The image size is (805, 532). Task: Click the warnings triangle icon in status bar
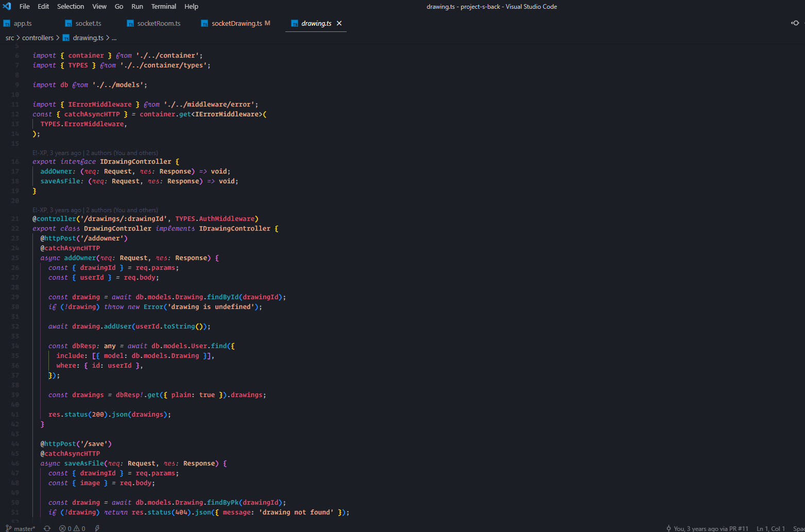(x=76, y=528)
